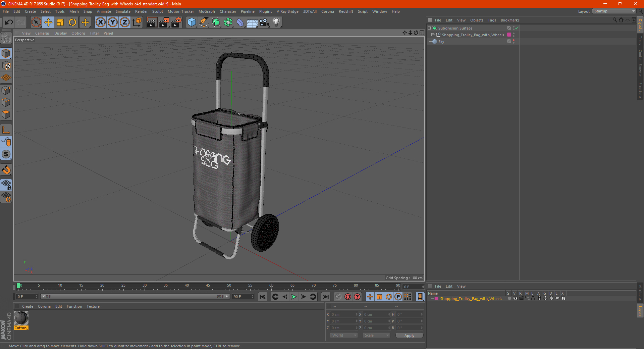Switch to Points mode
Screen dimensions: 644x349
point(6,90)
